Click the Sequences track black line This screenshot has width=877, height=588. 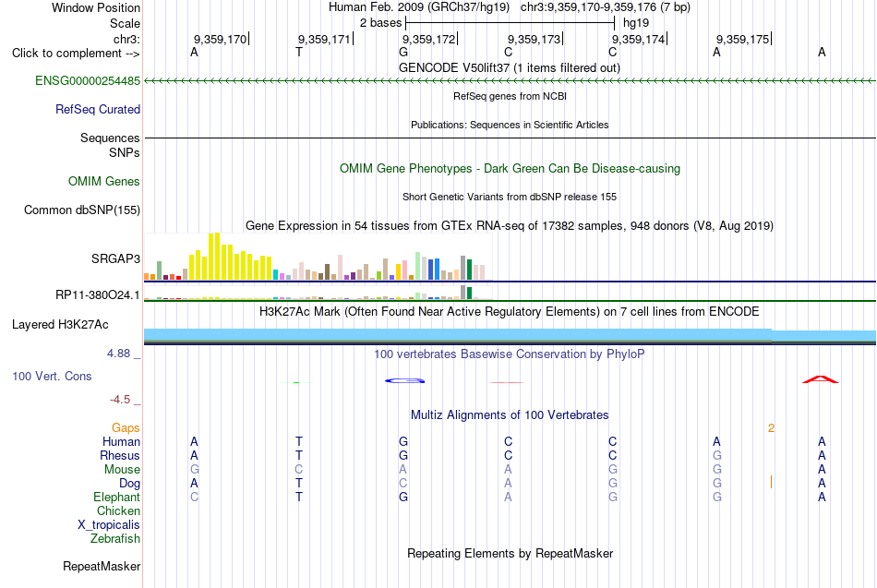coord(510,138)
